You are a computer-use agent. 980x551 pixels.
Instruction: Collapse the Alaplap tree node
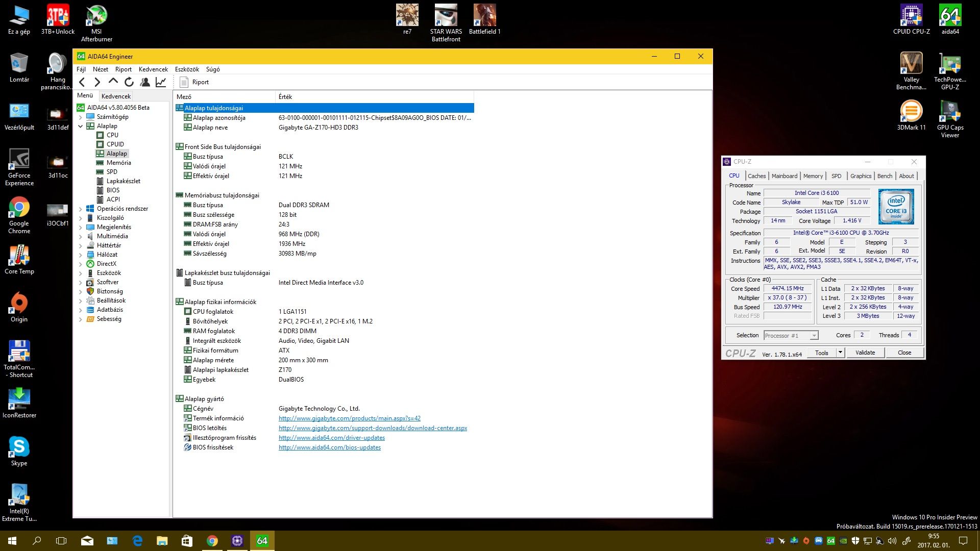click(80, 126)
